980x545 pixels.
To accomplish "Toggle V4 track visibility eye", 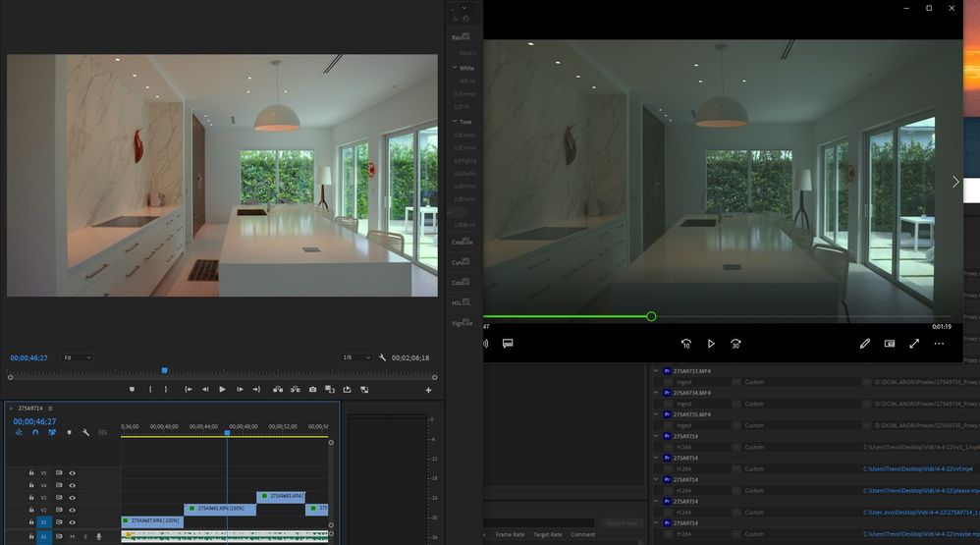I will point(72,485).
